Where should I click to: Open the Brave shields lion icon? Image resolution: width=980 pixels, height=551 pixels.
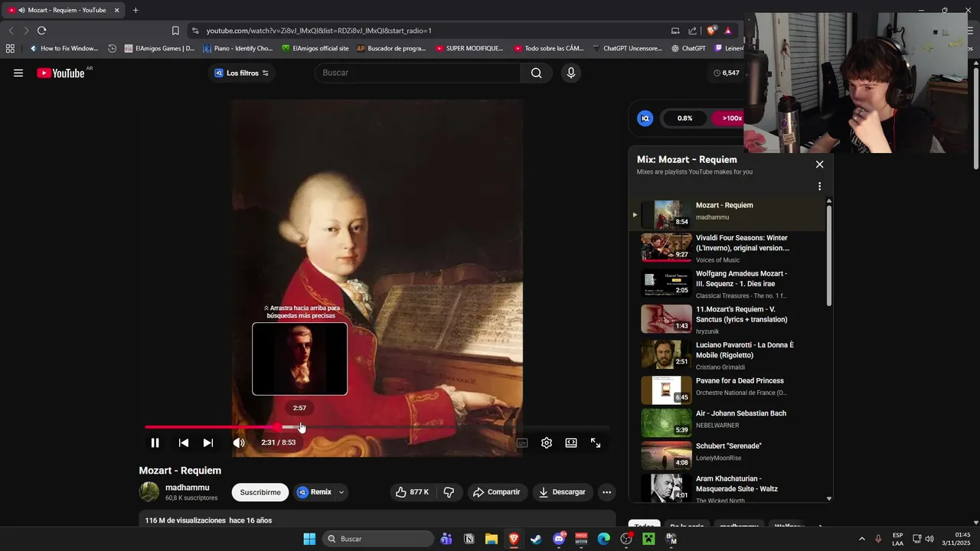point(711,31)
